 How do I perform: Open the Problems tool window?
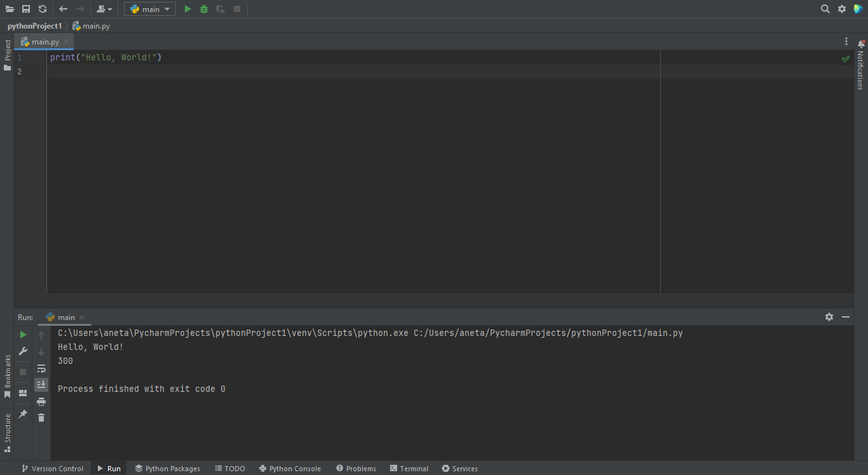tap(356, 468)
